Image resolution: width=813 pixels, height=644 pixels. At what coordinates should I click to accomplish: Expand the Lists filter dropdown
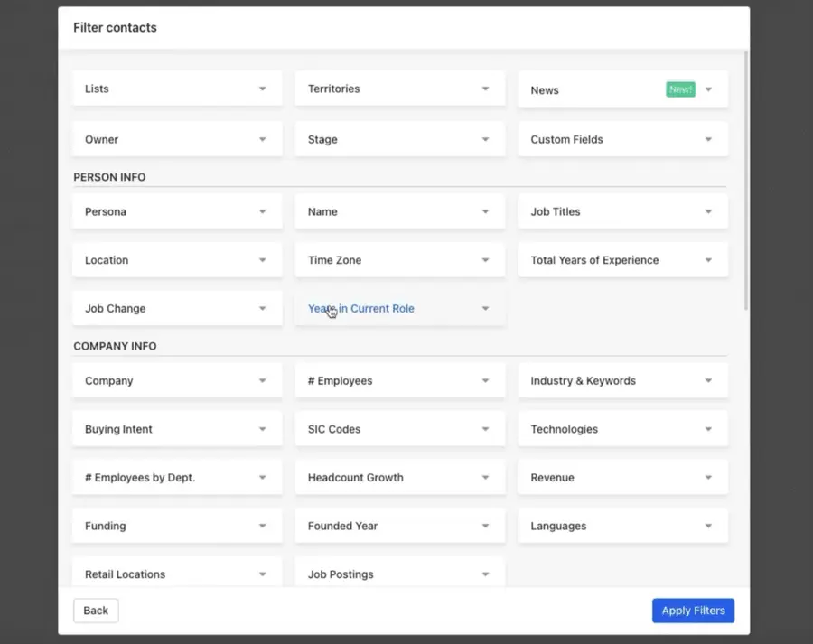pos(176,88)
